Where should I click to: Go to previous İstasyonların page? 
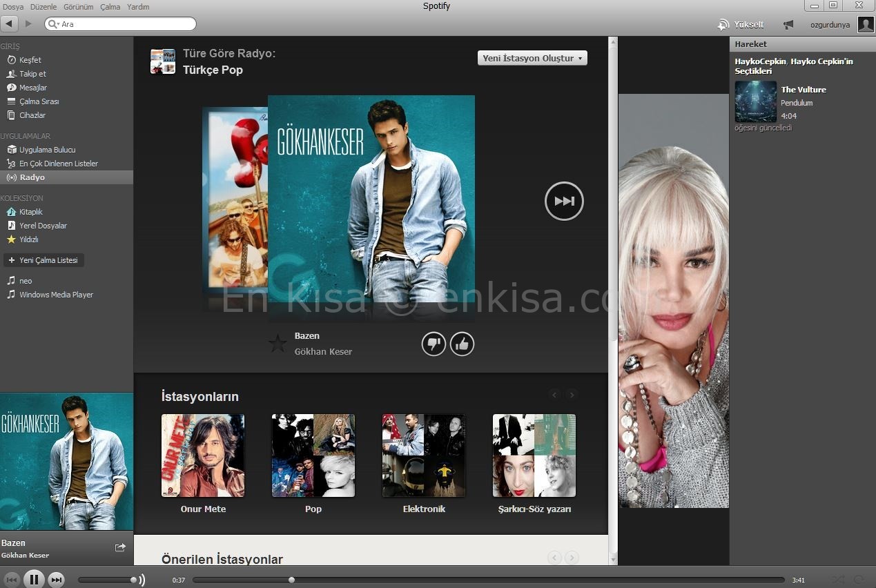tap(554, 395)
